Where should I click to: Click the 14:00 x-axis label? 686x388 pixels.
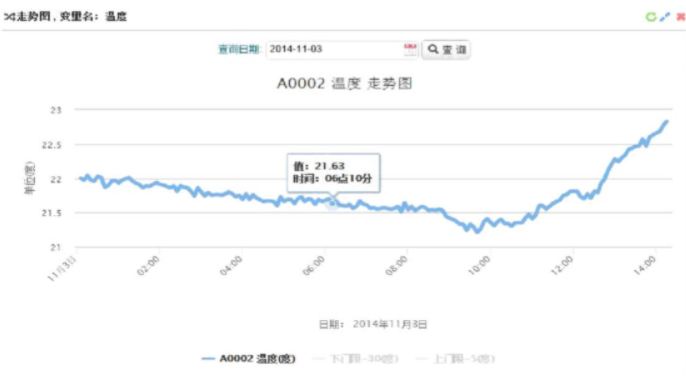(644, 266)
